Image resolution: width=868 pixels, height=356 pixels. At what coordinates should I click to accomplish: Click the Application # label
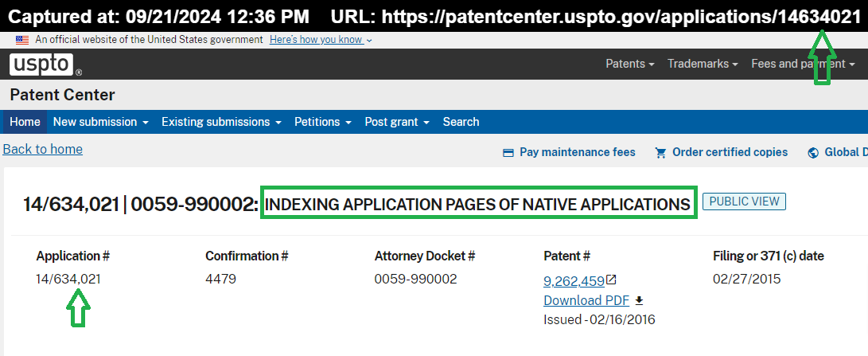[73, 256]
